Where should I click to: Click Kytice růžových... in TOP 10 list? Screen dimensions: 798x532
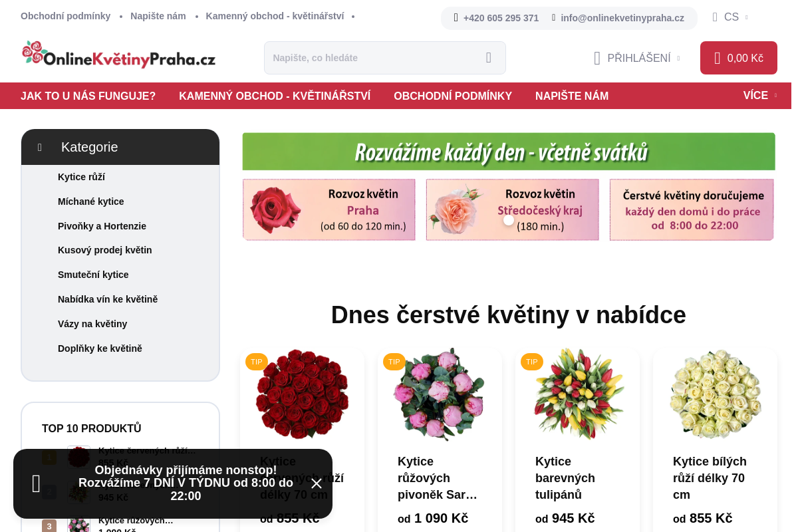[136, 520]
